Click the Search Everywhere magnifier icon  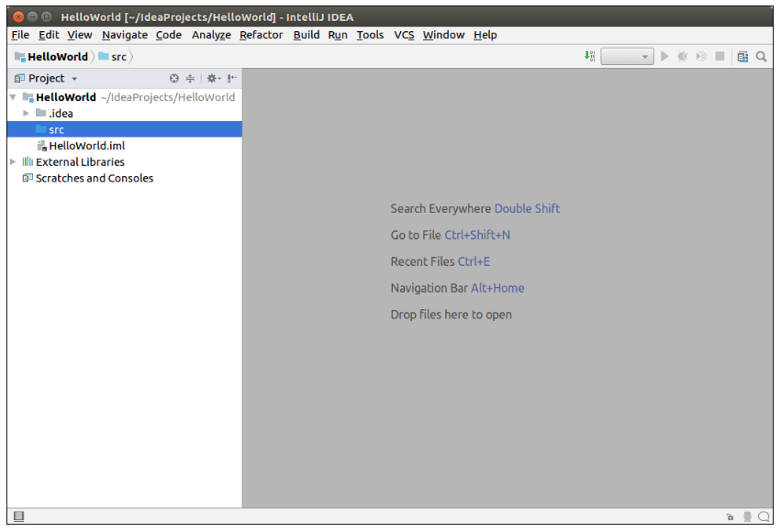[761, 57]
